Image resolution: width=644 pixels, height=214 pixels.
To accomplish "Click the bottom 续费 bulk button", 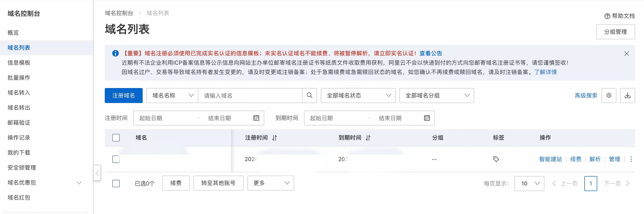I will [176, 183].
